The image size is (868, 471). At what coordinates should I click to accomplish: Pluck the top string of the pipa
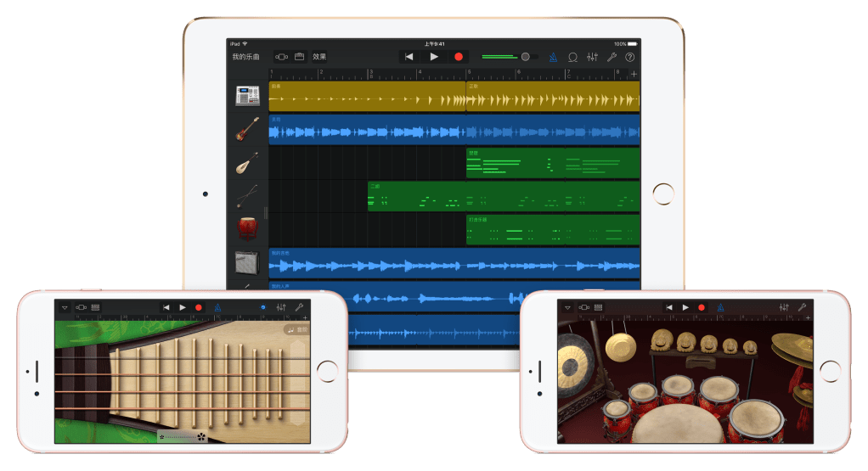(183, 359)
